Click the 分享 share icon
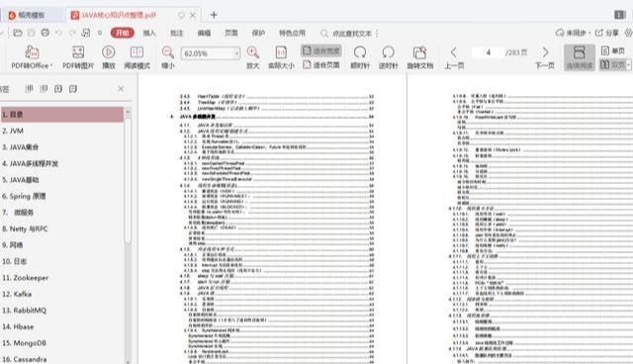 tap(599, 33)
